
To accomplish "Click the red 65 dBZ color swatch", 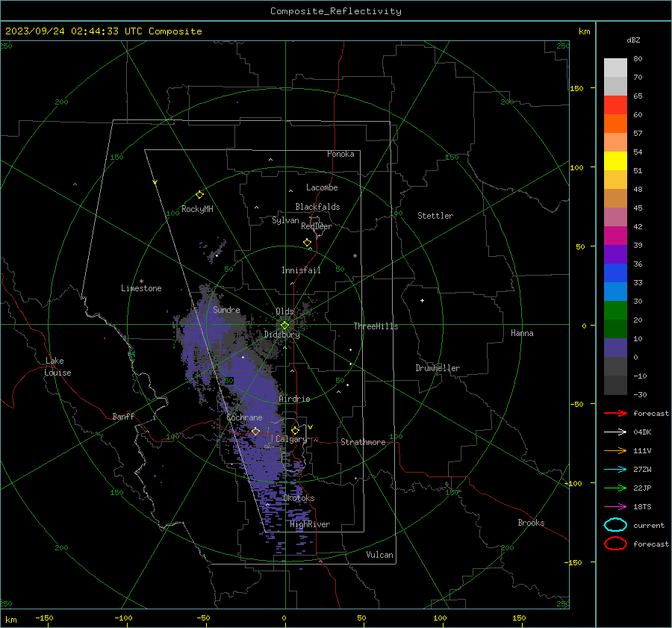I will pyautogui.click(x=615, y=105).
